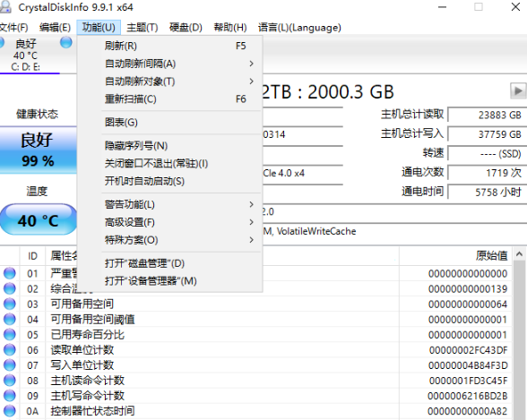Viewport: 527px width, 420px height.
Task: Toggle 隐藏序列号(N) option
Action: [x=169, y=146]
